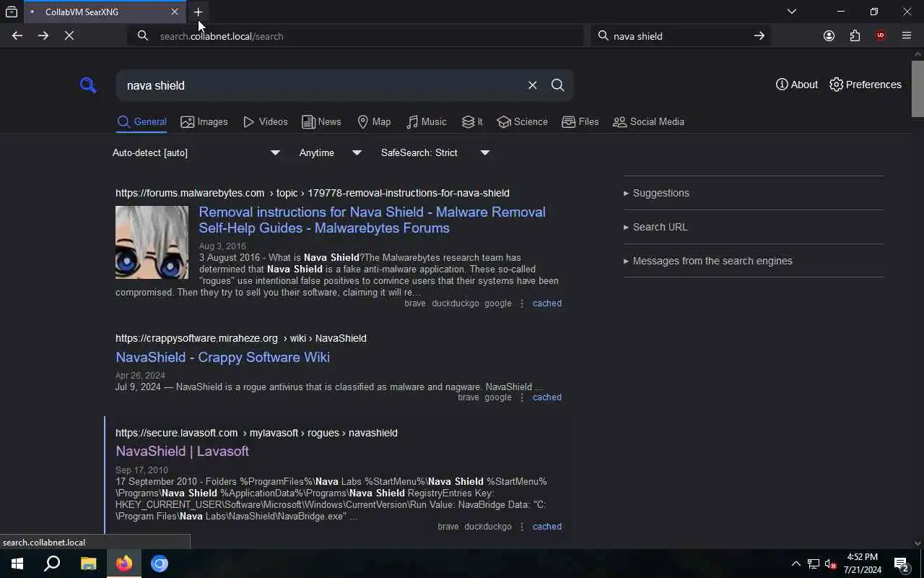Click the Firefox taskbar icon

(124, 564)
